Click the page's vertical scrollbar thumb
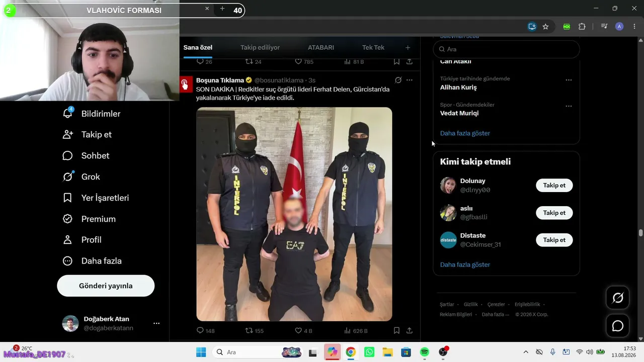Screen dimensions: 644x362 [640, 233]
